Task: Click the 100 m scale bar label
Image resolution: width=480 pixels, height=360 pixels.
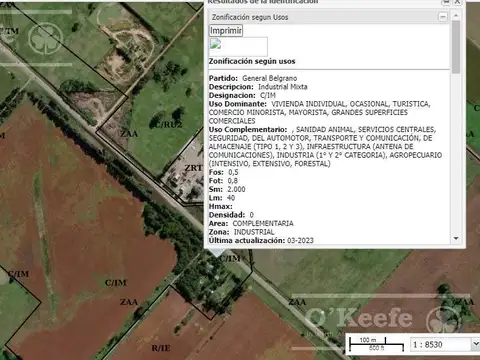Action: pos(368,340)
